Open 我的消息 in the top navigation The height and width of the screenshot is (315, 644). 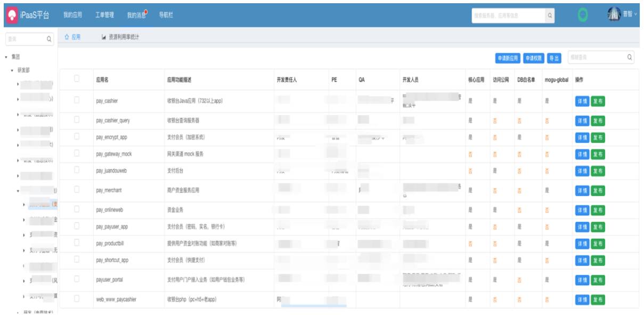click(x=136, y=15)
